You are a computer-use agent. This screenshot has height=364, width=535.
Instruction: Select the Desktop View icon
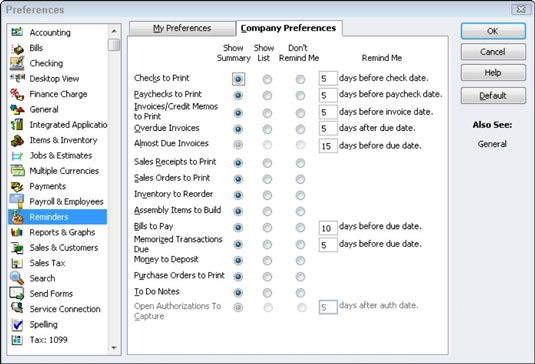[17, 78]
